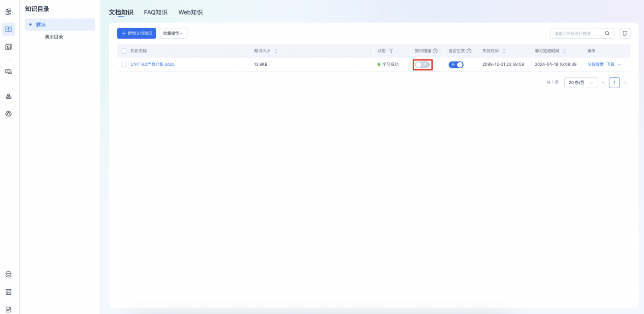This screenshot has height=314, width=644.
Task: Open the chat bubbles icon in sidebar
Action: [x=9, y=72]
